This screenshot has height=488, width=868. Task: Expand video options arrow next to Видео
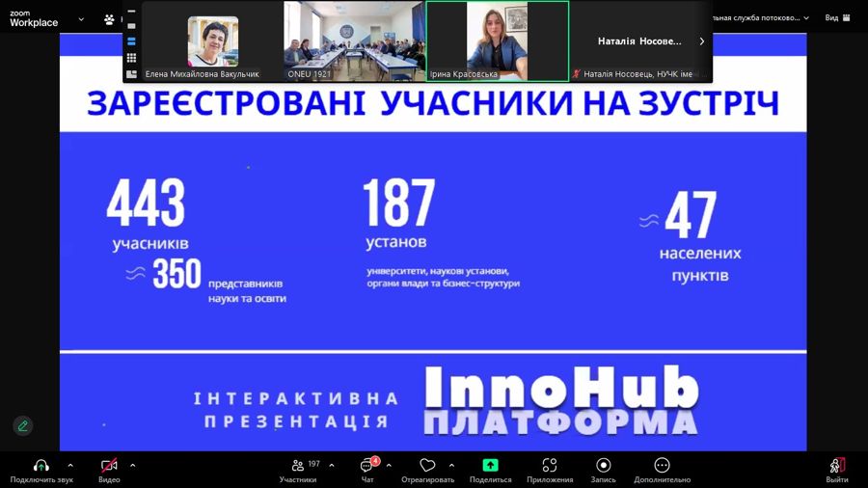[x=133, y=466]
